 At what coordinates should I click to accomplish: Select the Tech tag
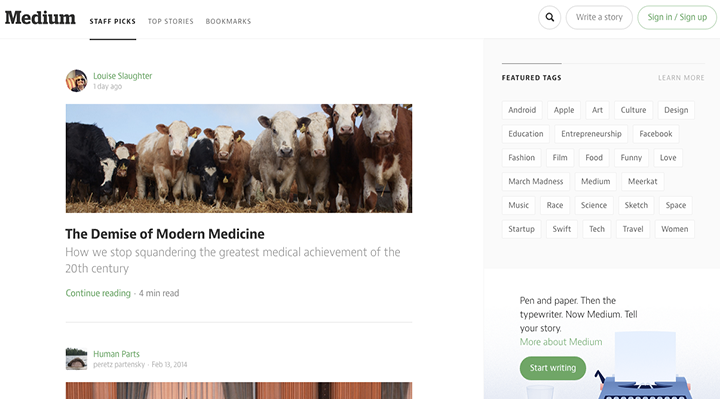tap(597, 229)
